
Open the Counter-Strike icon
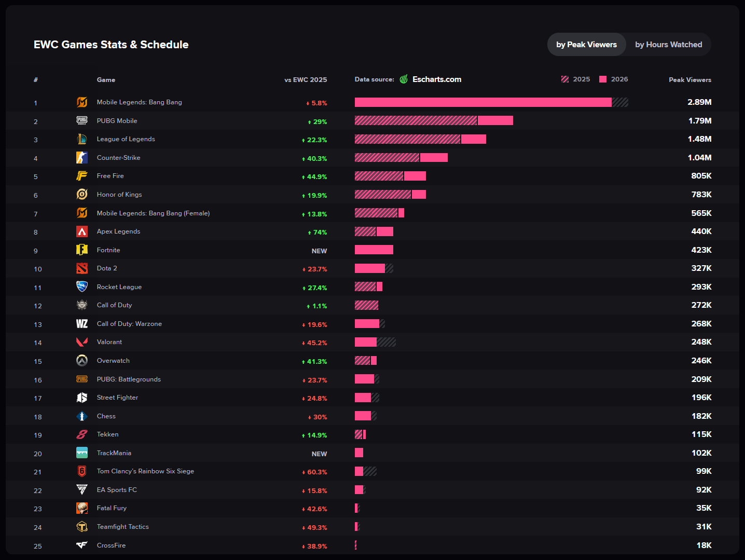(x=82, y=157)
